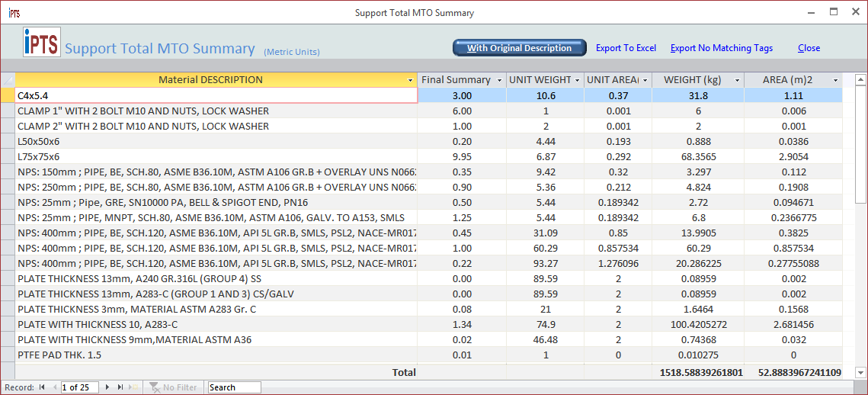Screen dimensions: 868x395
Task: Click area value 2.9054
Action: click(793, 157)
